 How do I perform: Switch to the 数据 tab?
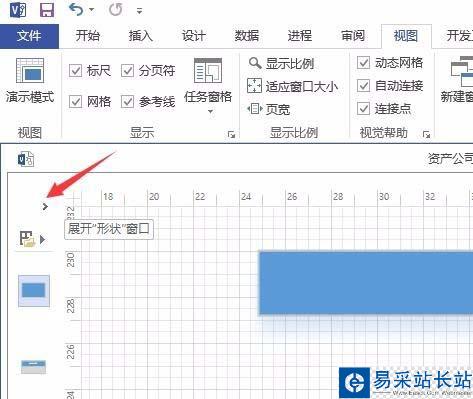tap(247, 36)
